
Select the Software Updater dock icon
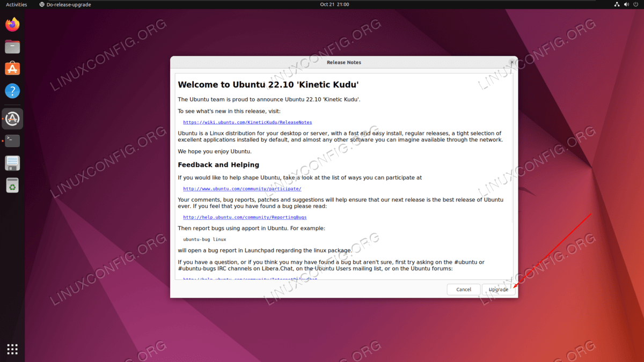12,119
